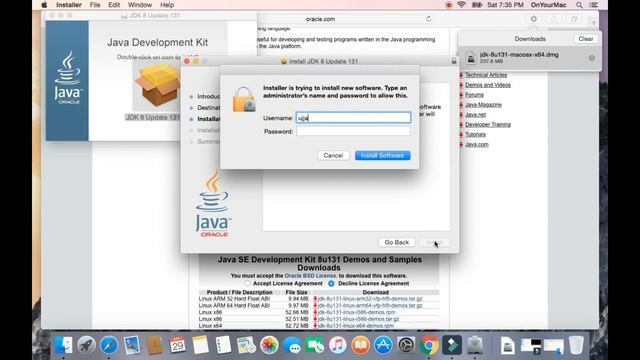Viewport: 640px width, 360px height.
Task: Download jdk-8u131-linux-i586-demos.rpm
Action: click(356, 312)
